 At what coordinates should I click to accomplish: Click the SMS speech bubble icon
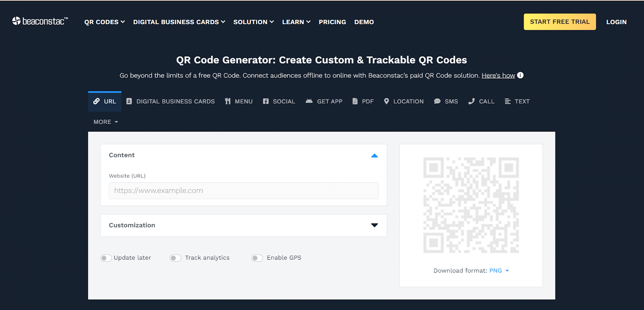(x=437, y=101)
